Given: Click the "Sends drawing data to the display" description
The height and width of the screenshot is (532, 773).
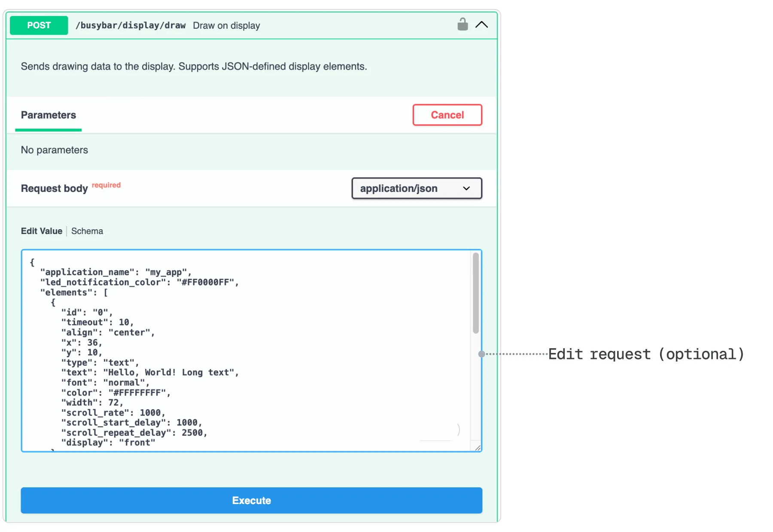Looking at the screenshot, I should 194,67.
